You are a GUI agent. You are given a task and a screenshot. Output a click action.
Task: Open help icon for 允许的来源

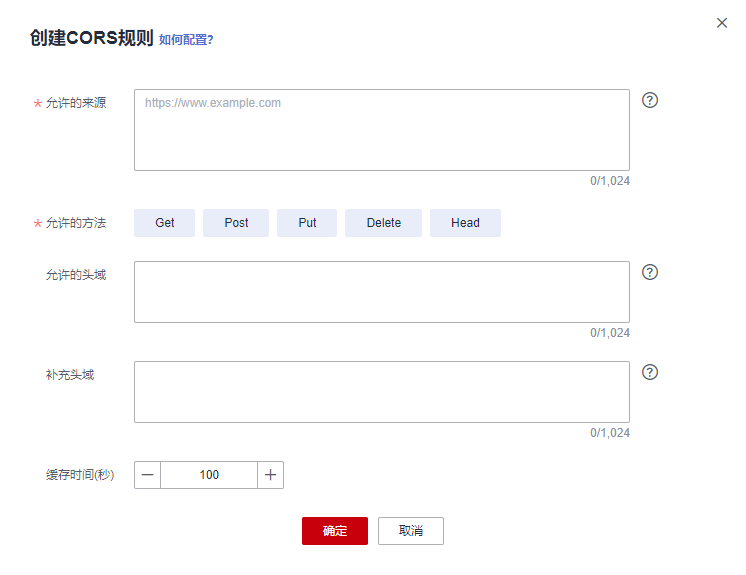(649, 100)
